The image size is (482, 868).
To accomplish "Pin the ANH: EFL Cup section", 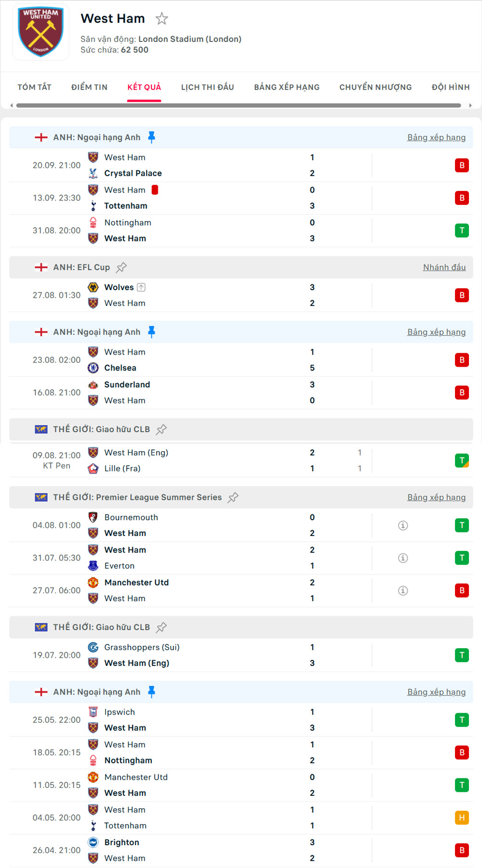I will tap(121, 267).
